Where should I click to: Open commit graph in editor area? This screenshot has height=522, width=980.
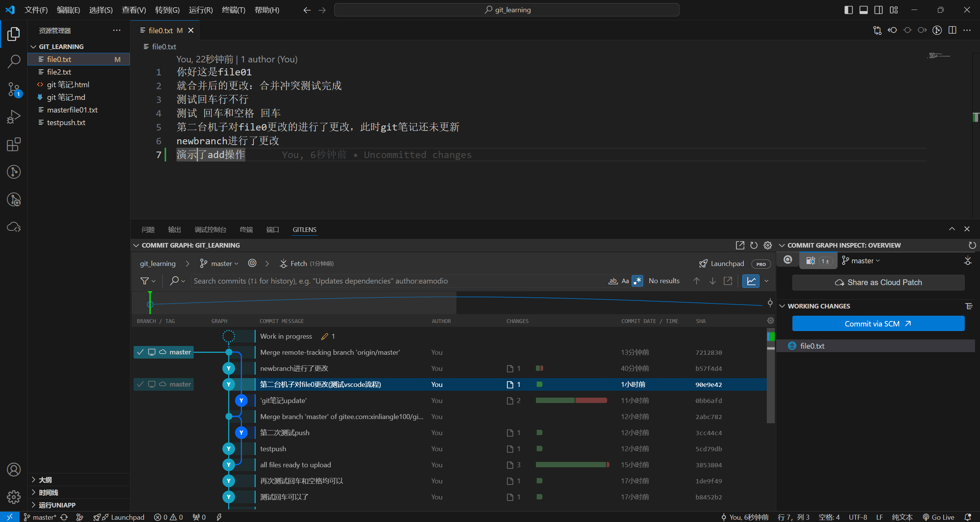pos(740,245)
